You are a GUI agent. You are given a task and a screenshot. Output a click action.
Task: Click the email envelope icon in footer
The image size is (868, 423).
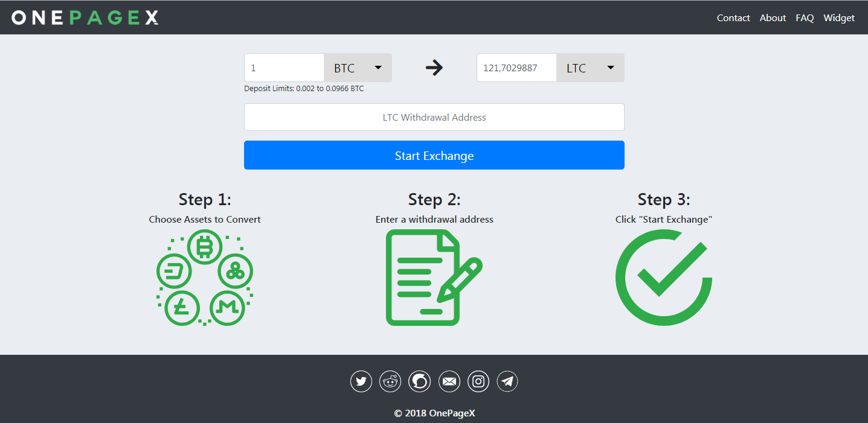coord(449,381)
